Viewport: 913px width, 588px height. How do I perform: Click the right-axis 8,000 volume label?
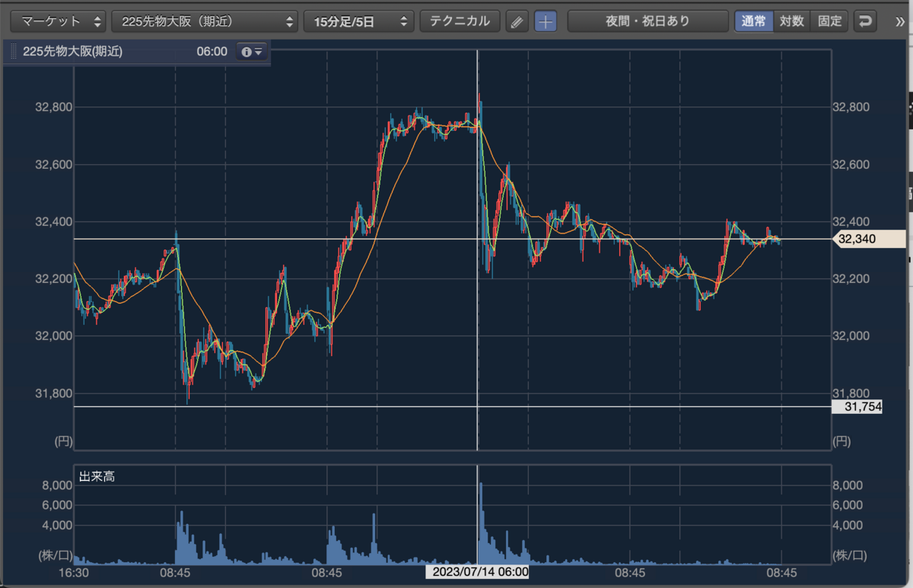pos(848,485)
